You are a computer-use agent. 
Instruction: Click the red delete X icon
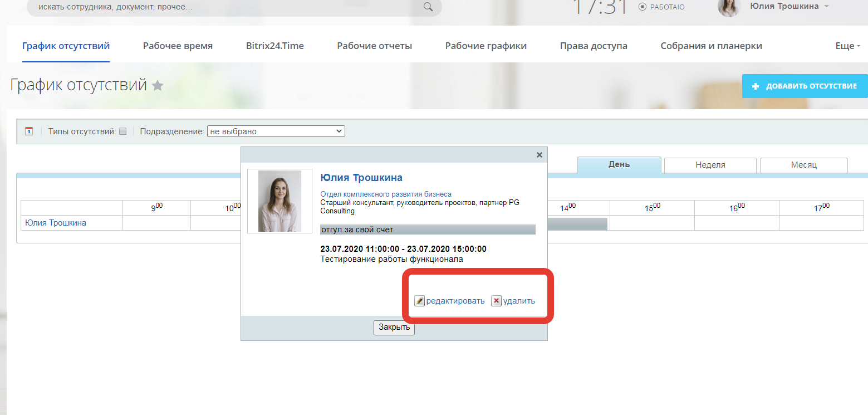click(x=496, y=301)
